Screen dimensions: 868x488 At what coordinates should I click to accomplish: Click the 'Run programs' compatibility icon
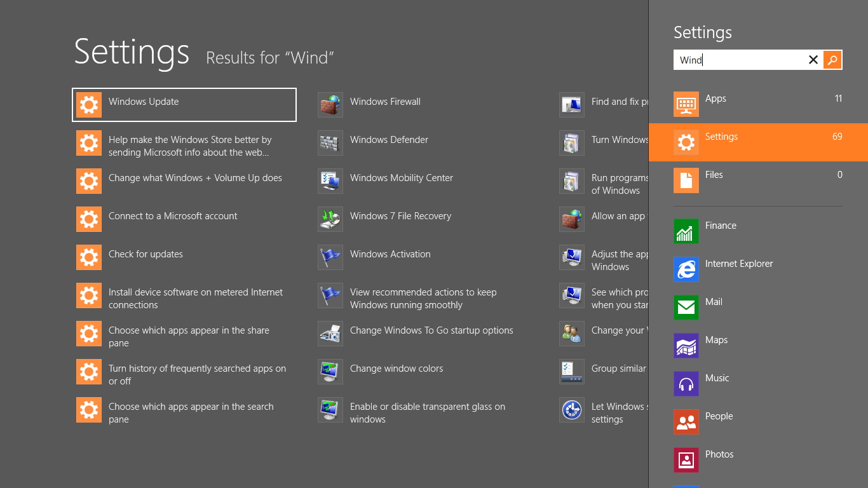pos(572,181)
